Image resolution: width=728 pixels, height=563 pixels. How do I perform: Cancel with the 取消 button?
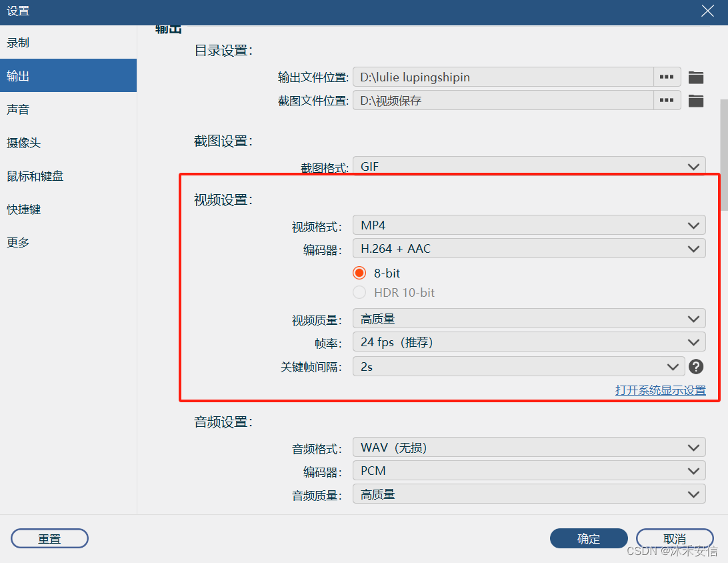675,538
